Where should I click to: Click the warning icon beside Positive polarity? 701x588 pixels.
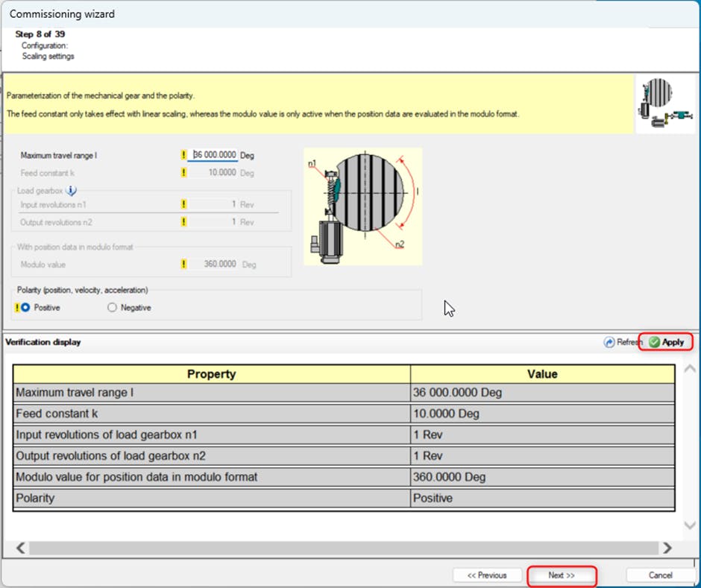coord(16,307)
